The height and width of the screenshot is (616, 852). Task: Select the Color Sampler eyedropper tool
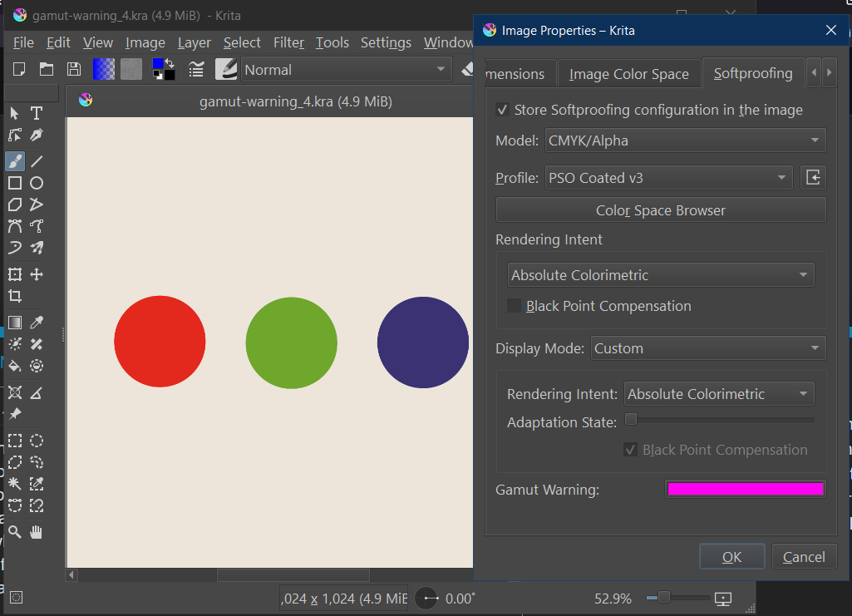[37, 323]
